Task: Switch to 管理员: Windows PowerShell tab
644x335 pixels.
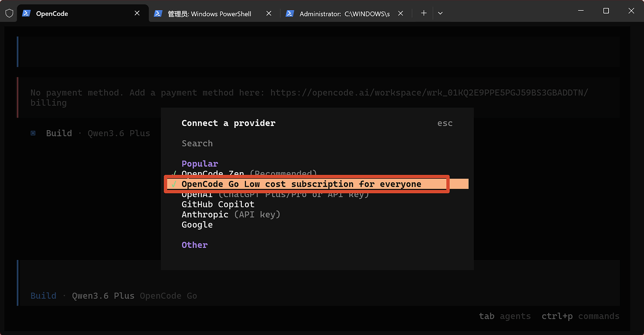Action: point(215,14)
